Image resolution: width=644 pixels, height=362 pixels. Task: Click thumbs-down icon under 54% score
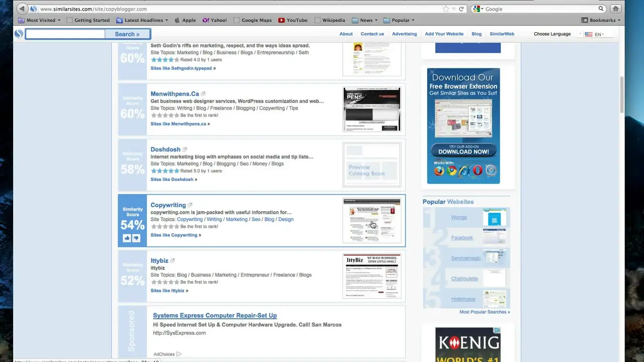[x=136, y=238]
